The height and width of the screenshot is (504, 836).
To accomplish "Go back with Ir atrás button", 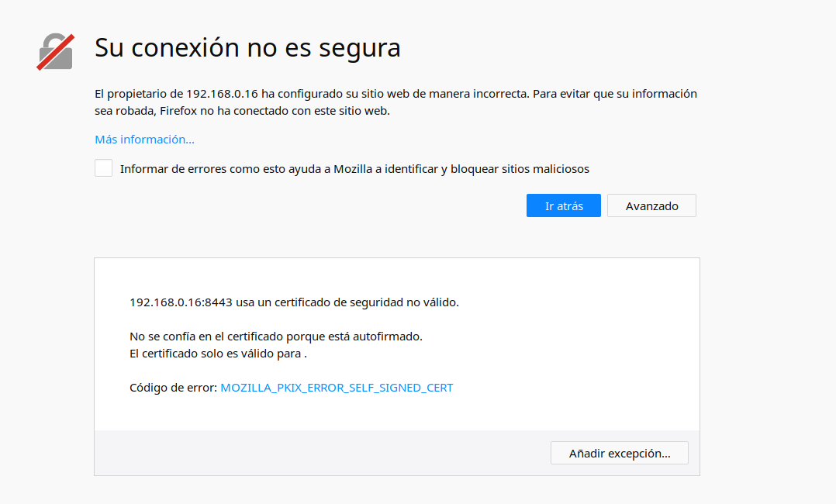I will point(564,206).
